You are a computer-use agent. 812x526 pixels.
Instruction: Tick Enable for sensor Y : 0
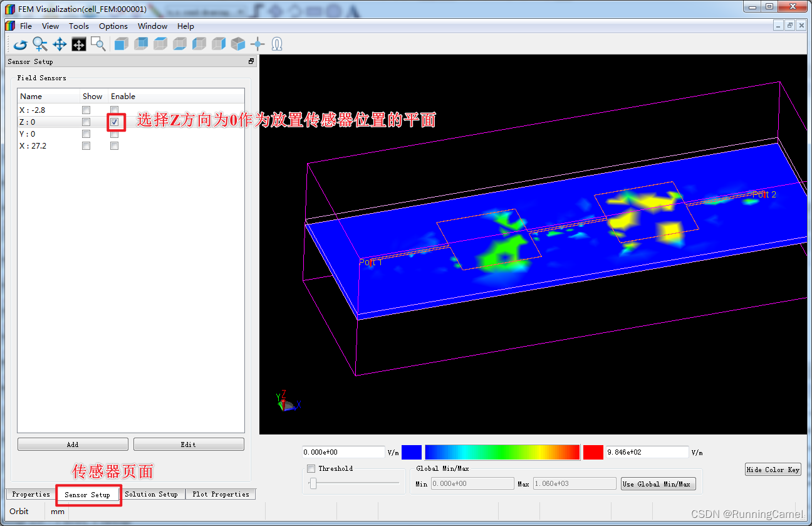click(x=114, y=134)
